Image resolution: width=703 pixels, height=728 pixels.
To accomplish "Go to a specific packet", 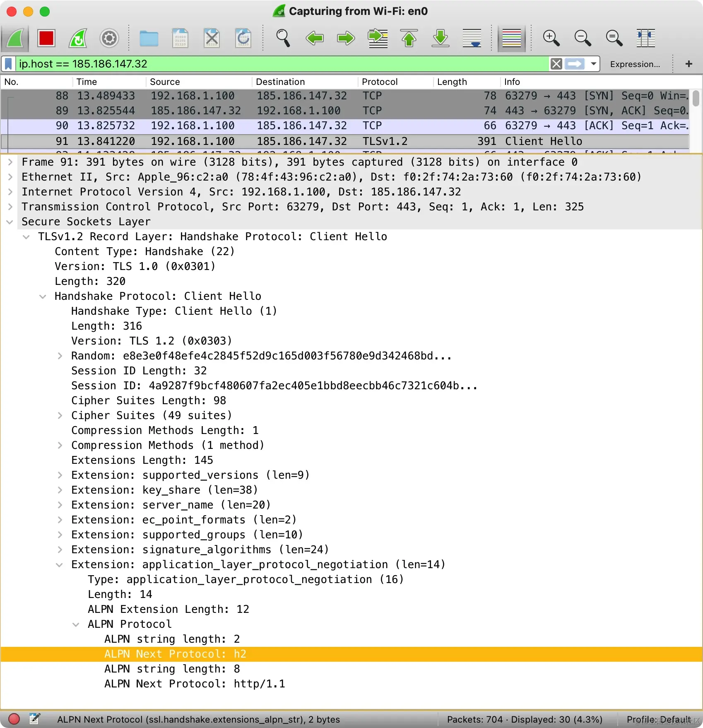I will pos(378,39).
